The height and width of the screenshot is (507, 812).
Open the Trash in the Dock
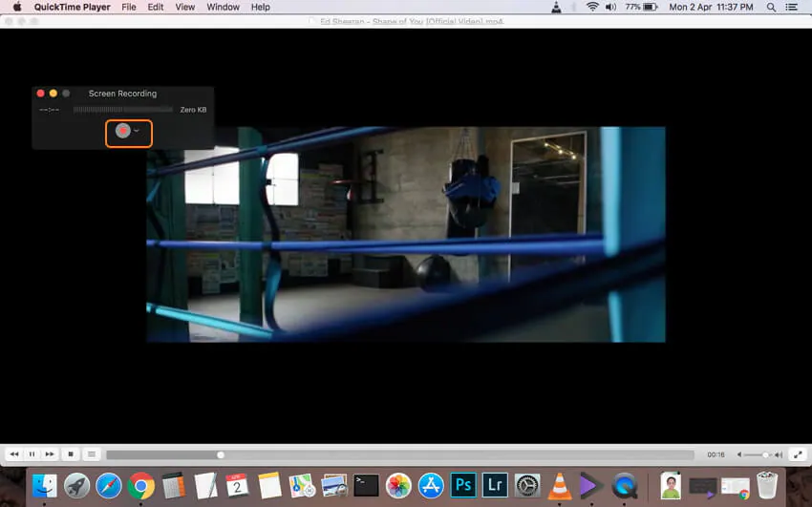(767, 486)
